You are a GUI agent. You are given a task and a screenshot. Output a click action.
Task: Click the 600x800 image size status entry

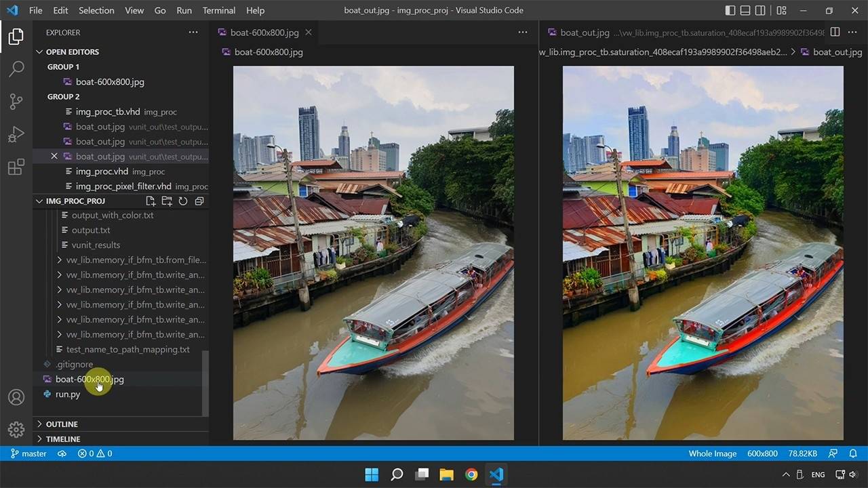tap(762, 453)
